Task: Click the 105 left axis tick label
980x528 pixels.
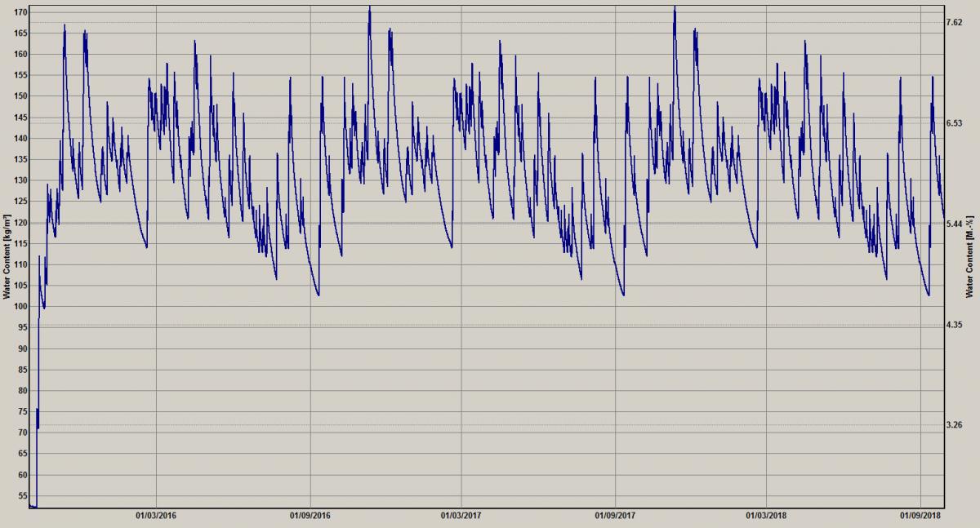Action: click(x=22, y=286)
